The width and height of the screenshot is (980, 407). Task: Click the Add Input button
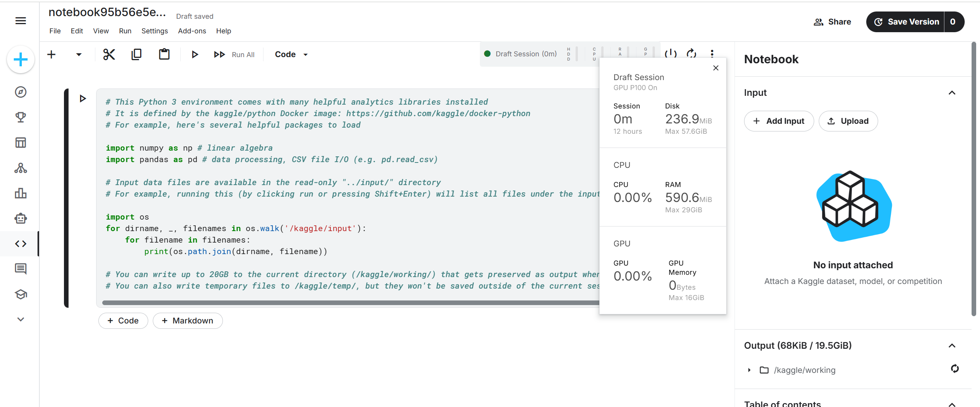pos(779,121)
